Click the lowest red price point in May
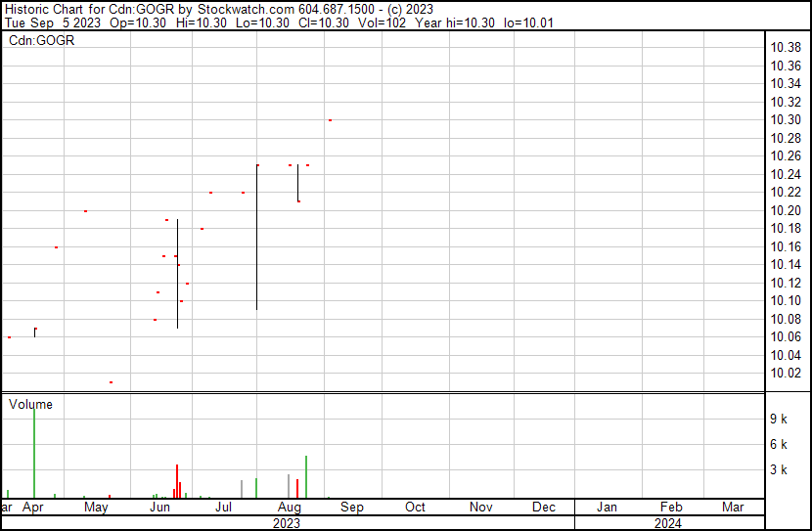Viewport: 812px width, 531px height. coord(111,382)
